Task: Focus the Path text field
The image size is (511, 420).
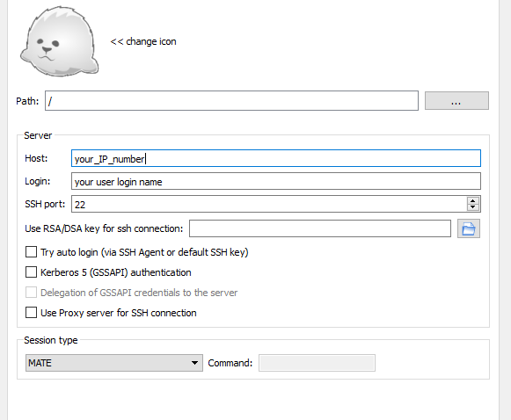Action: click(231, 101)
